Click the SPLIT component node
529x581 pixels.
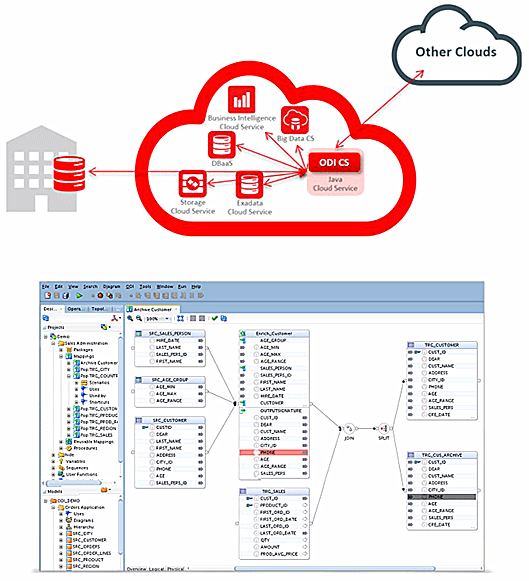[384, 429]
